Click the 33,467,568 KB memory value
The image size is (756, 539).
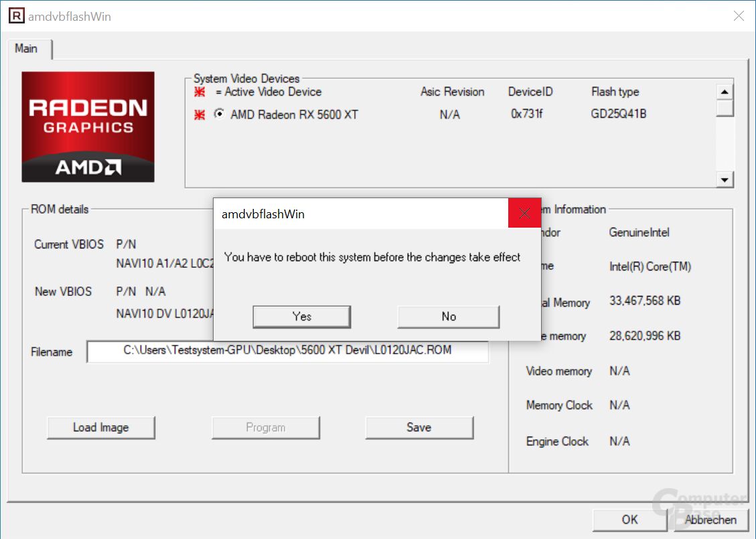click(645, 301)
